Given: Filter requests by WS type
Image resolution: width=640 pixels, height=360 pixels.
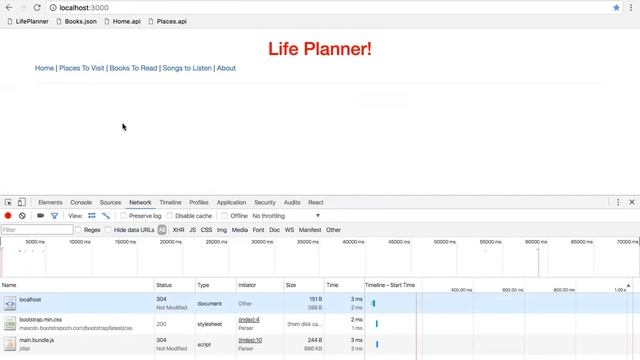Looking at the screenshot, I should 289,230.
